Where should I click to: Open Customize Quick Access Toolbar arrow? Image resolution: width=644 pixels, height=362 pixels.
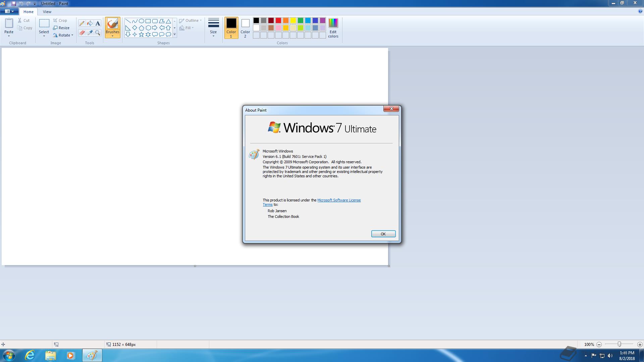point(35,4)
